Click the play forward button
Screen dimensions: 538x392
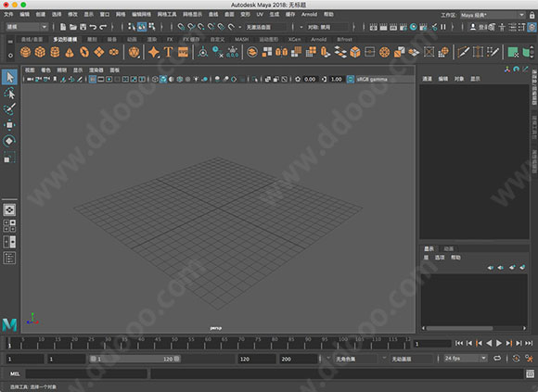pos(499,343)
